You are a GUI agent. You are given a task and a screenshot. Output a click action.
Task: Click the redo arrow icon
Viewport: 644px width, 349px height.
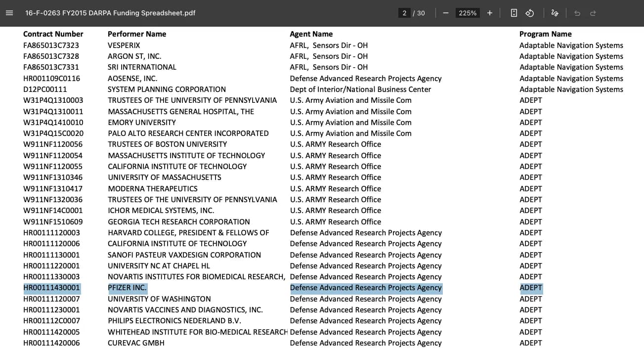(593, 13)
